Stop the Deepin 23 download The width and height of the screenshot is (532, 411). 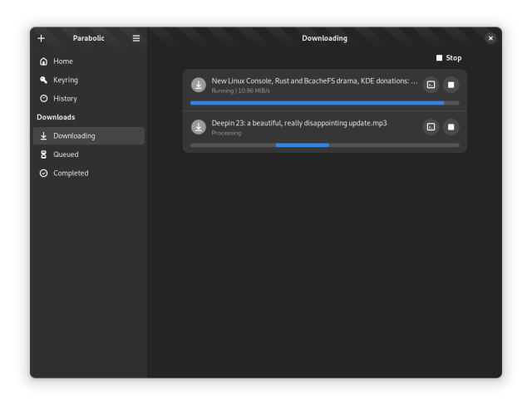451,127
